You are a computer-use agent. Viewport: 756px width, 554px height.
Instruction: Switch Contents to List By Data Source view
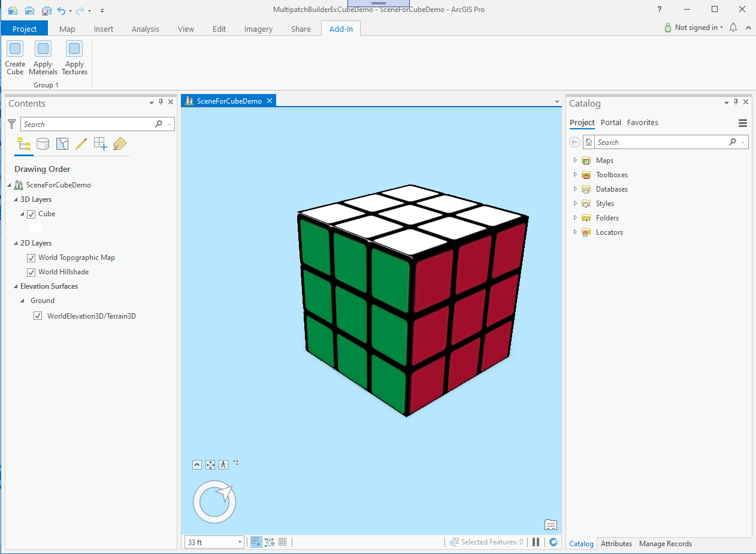point(43,144)
